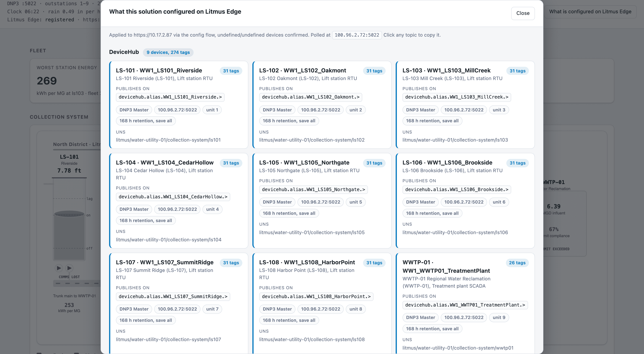Click '269' worst station energy value in background
The image size is (644, 354).
point(47,81)
